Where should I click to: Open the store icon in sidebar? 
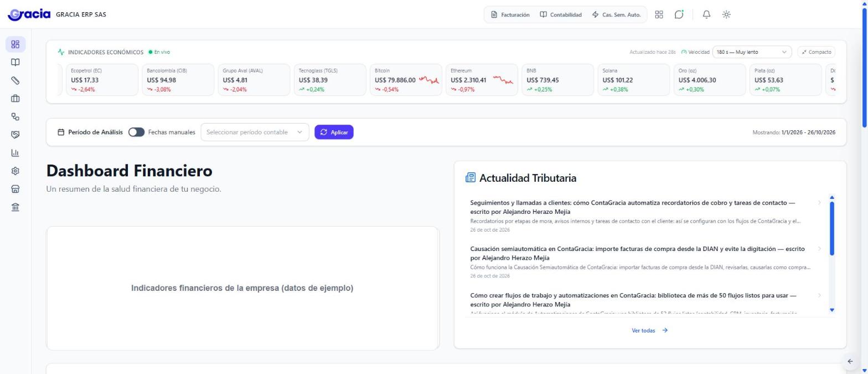[x=15, y=189]
